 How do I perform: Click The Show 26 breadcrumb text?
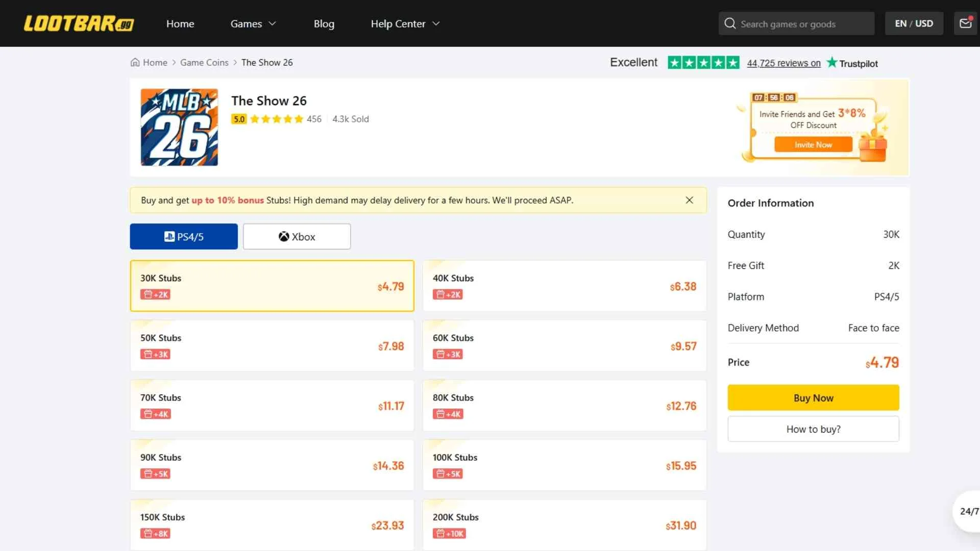click(x=267, y=62)
